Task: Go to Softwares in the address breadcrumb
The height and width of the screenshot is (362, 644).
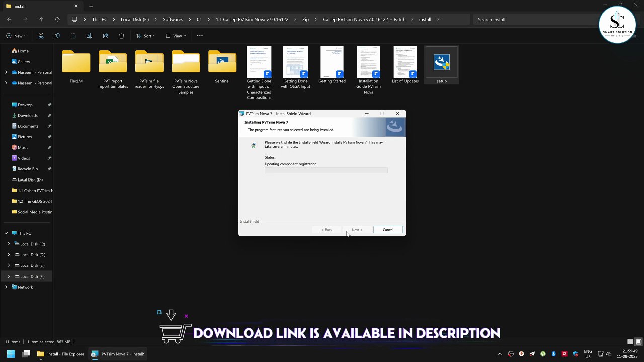Action: 173,19
